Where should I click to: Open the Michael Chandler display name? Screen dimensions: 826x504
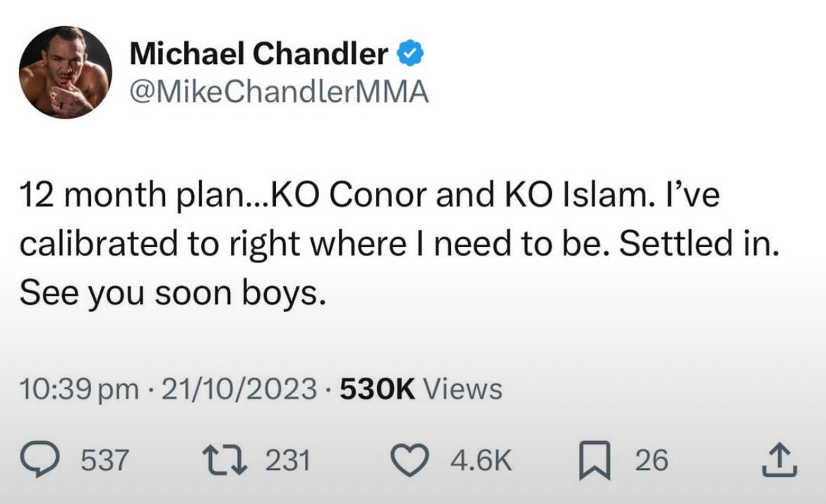[x=259, y=54]
